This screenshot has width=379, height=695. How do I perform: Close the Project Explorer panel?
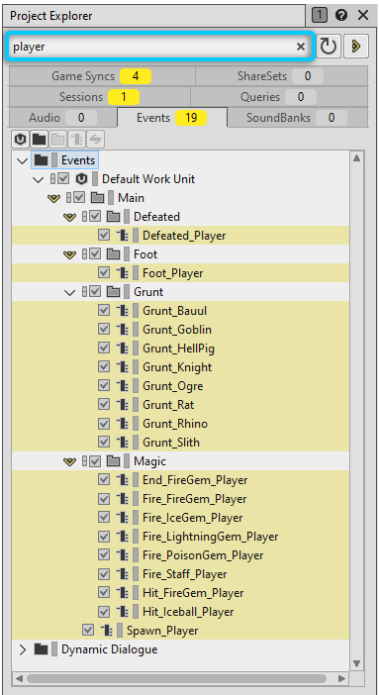[x=363, y=16]
